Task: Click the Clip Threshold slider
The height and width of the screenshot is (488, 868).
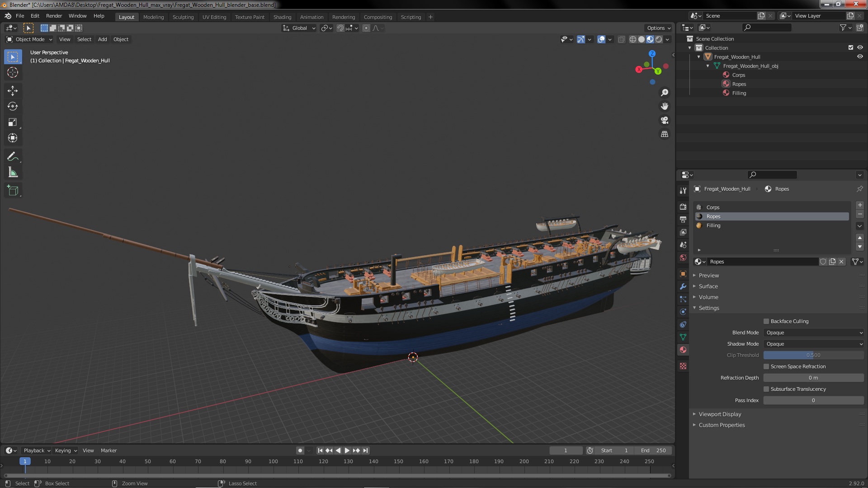Action: point(813,355)
